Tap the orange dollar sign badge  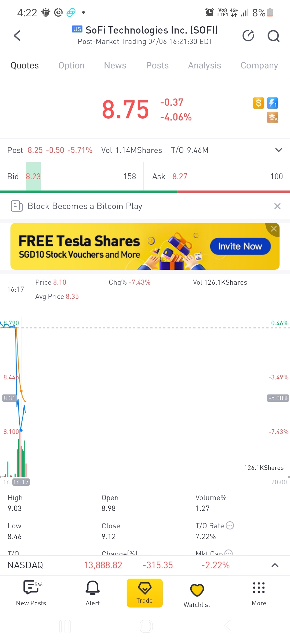tap(258, 103)
